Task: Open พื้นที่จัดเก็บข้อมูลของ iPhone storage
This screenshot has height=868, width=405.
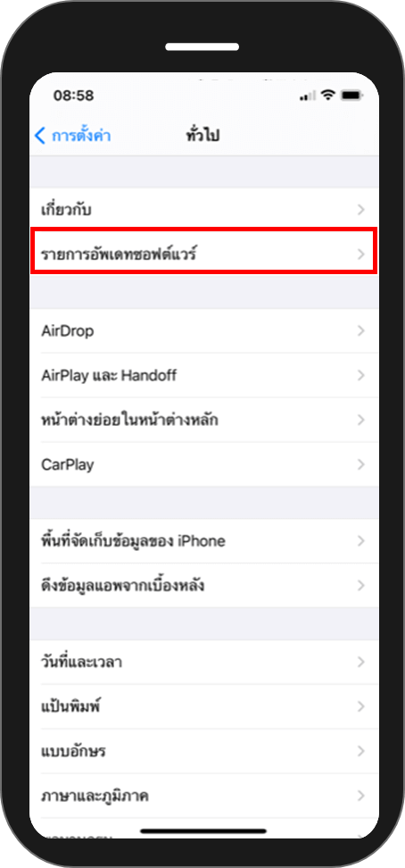Action: [204, 541]
